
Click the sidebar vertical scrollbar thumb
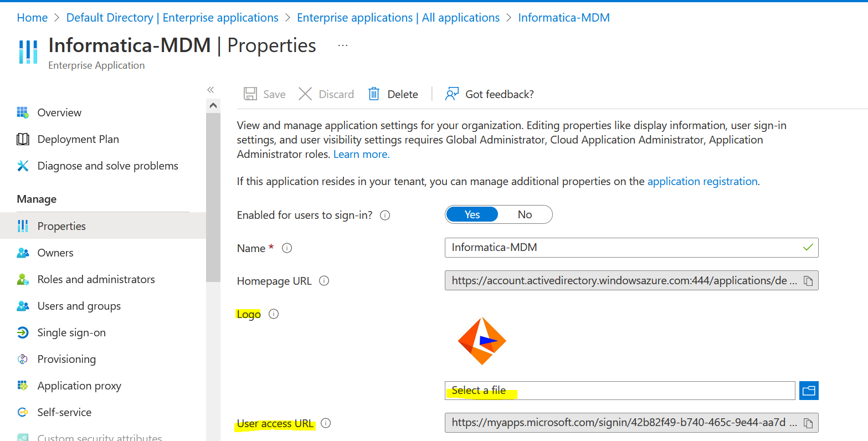213,197
